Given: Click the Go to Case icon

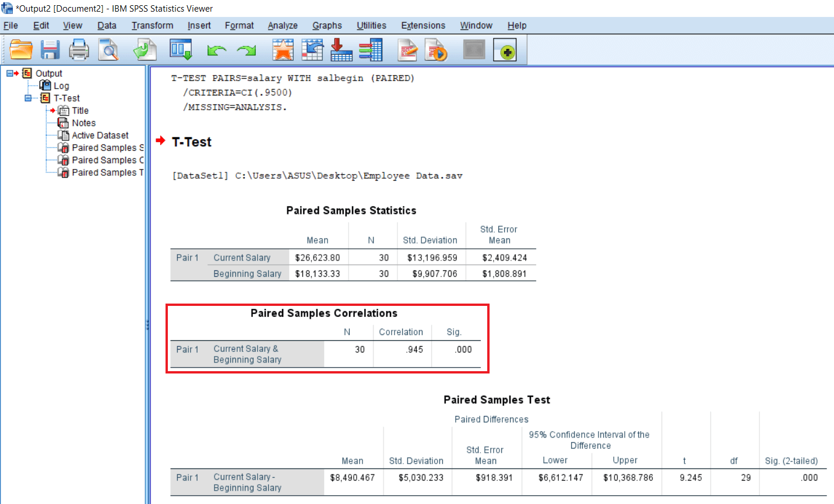Looking at the screenshot, I should (x=312, y=50).
